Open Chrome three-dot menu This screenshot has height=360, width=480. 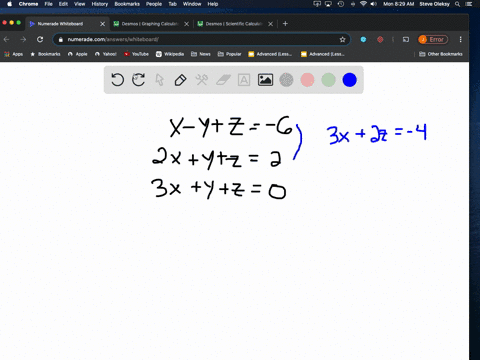[x=461, y=39]
